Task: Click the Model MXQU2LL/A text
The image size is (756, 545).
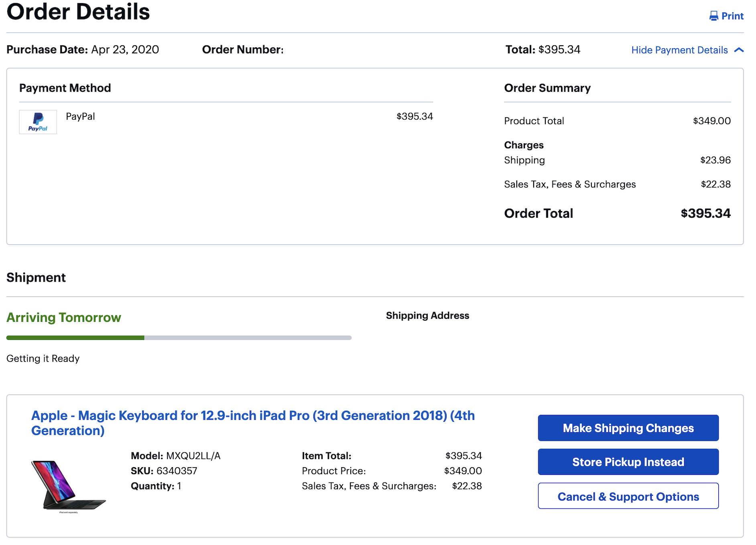Action: click(x=176, y=456)
